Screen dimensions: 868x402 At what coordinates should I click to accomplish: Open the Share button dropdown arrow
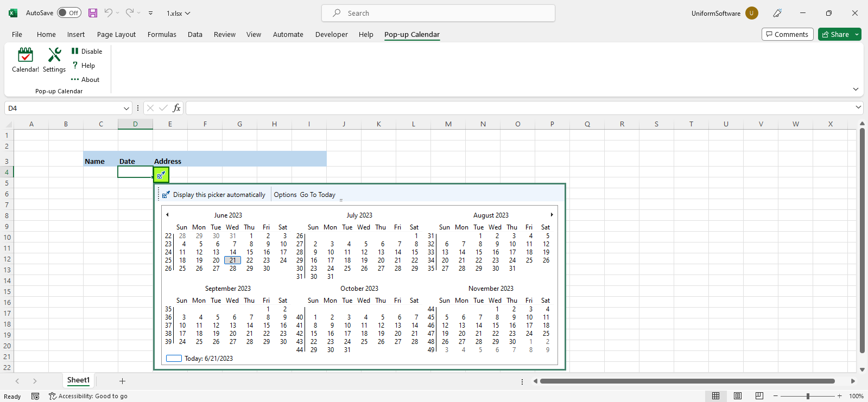click(x=857, y=34)
